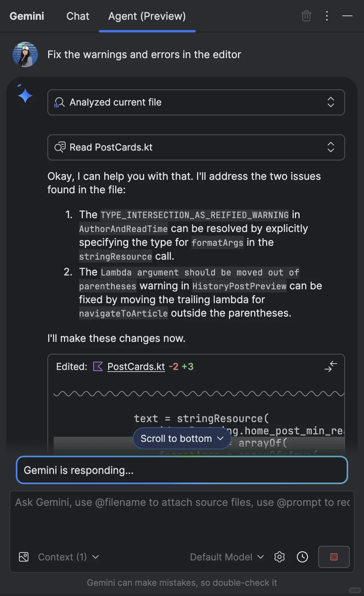Expand the Read PostCards.kt step
The height and width of the screenshot is (596, 364).
pyautogui.click(x=196, y=147)
